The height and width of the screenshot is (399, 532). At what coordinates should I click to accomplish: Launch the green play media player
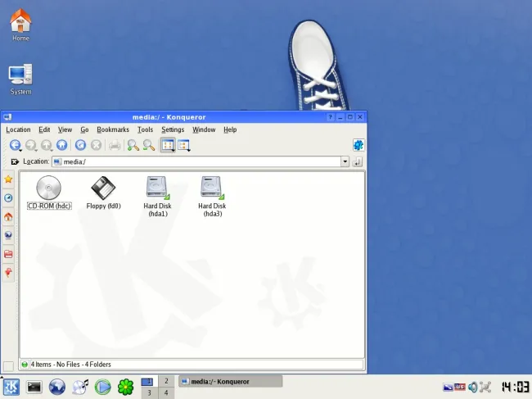coord(103,387)
